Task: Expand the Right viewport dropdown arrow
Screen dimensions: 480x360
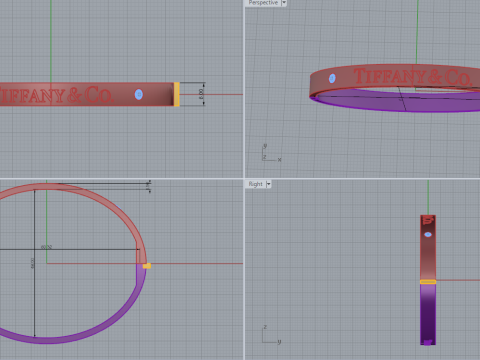Action: click(269, 184)
